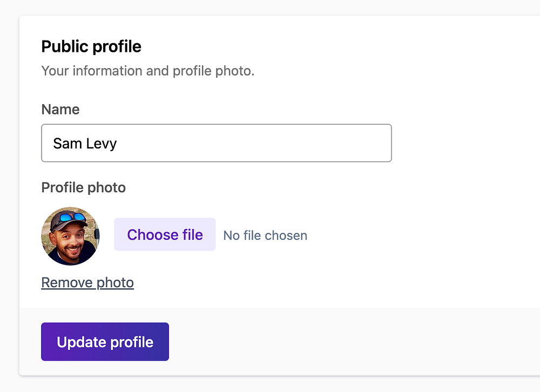Click the 'No file chosen' status text

(x=265, y=235)
